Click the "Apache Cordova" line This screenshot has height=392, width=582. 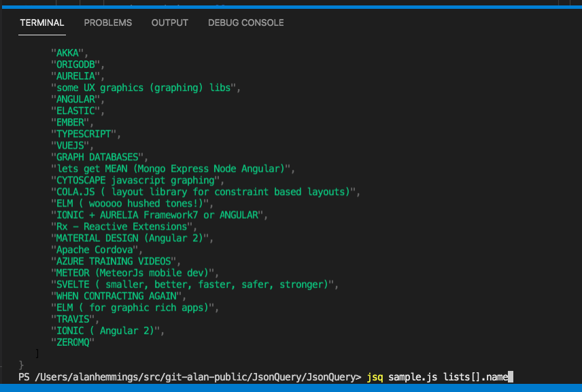pos(97,249)
